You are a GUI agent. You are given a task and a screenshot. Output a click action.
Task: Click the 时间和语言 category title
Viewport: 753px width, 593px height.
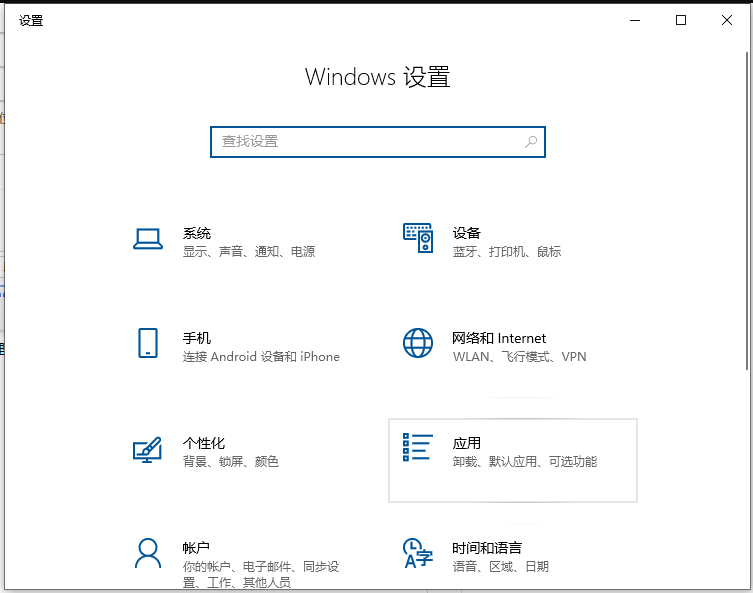click(x=487, y=547)
